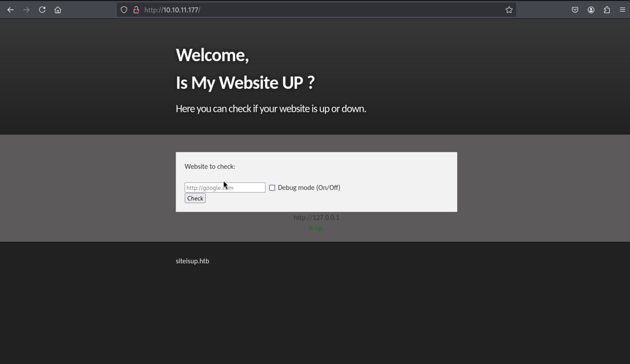Click the browser Back arrow
The width and height of the screenshot is (630, 364).
(x=11, y=10)
